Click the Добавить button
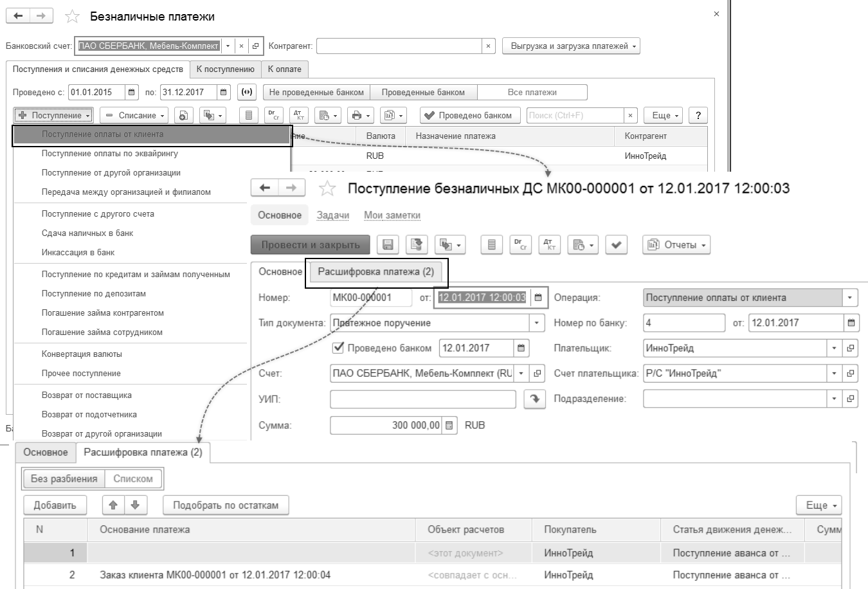The image size is (868, 589). click(55, 505)
